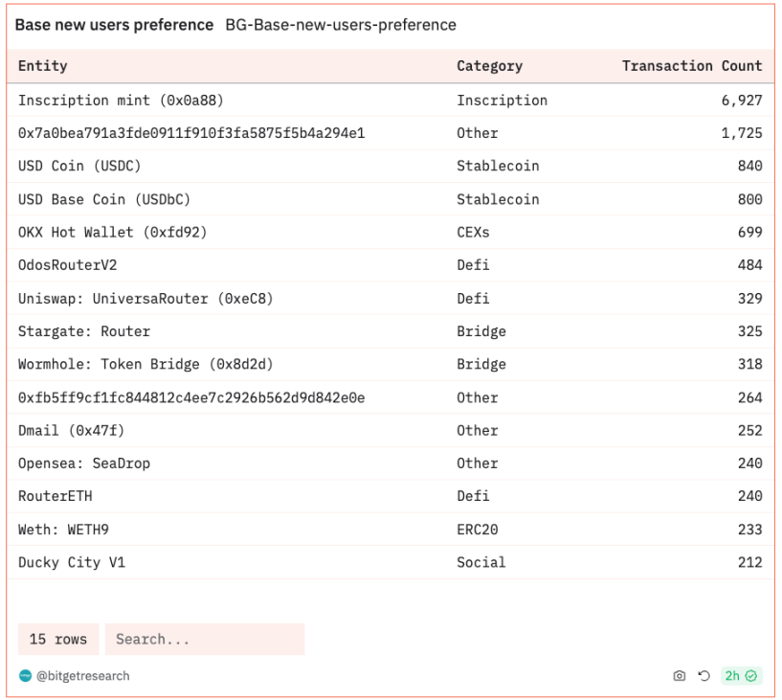Sort by the Category column header

pyautogui.click(x=489, y=66)
